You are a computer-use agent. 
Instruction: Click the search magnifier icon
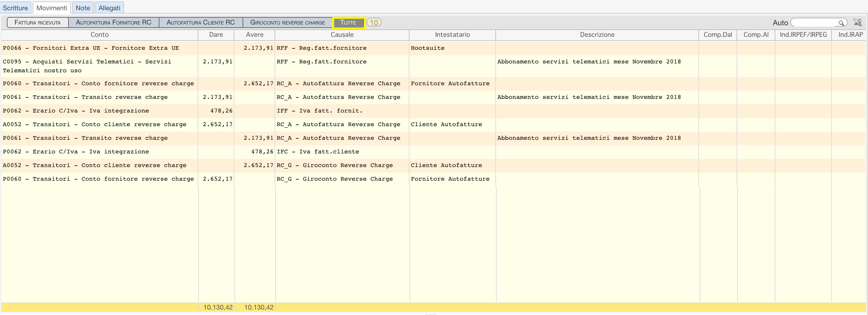point(841,23)
